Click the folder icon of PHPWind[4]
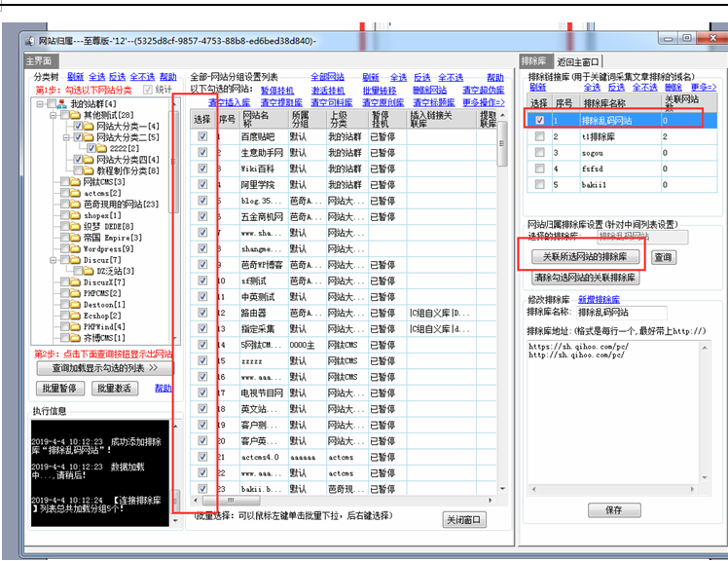The image size is (728, 561). point(75,326)
